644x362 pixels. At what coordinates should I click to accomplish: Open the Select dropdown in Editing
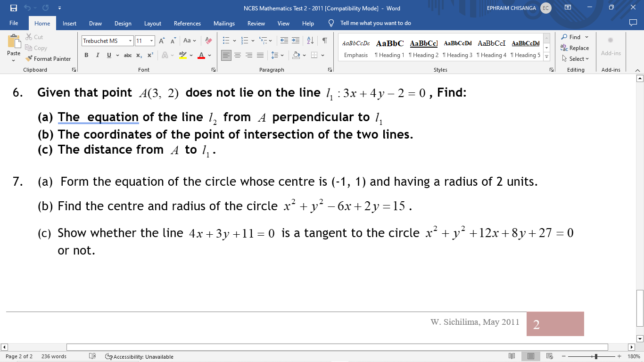coord(575,59)
